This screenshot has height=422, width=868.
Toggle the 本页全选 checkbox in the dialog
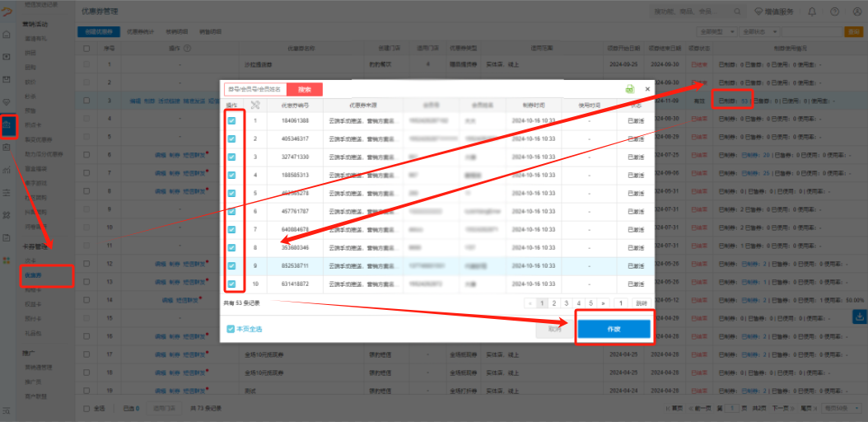pos(231,329)
